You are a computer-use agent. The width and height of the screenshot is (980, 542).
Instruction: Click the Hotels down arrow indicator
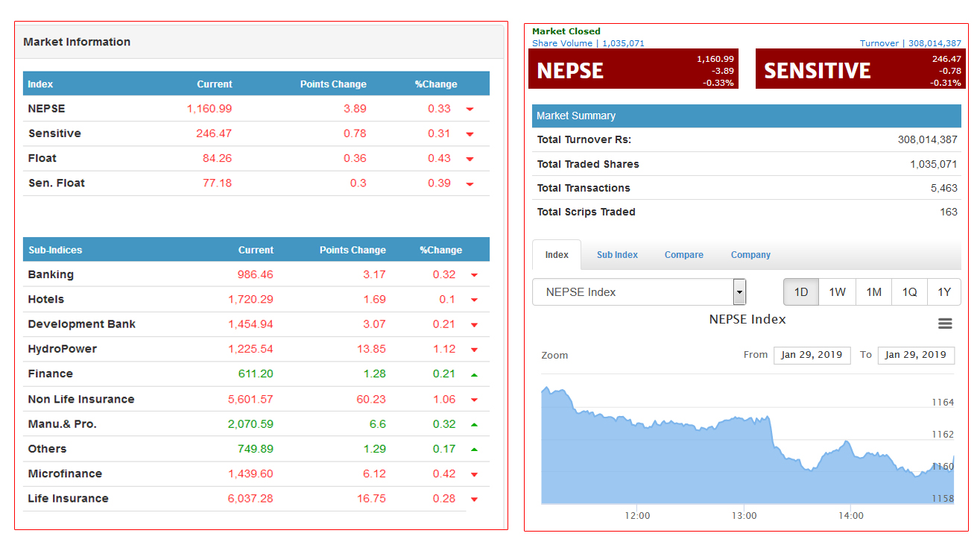pos(474,300)
